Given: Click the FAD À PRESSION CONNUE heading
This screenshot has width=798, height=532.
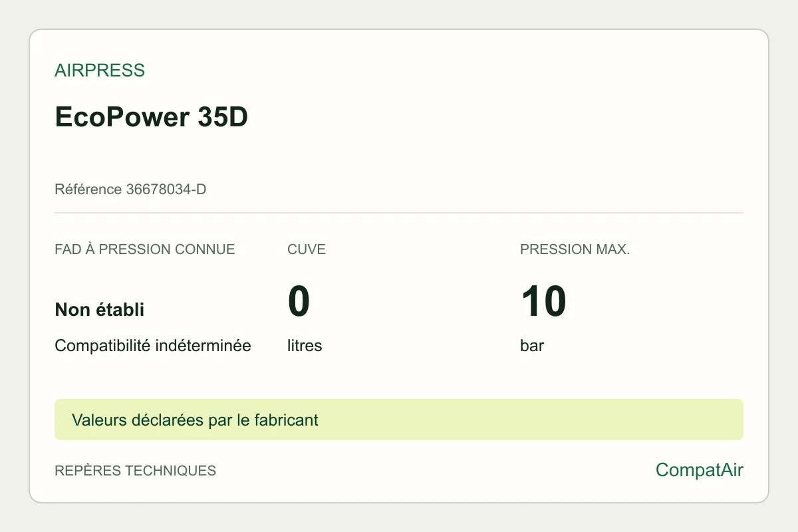Looking at the screenshot, I should (145, 249).
